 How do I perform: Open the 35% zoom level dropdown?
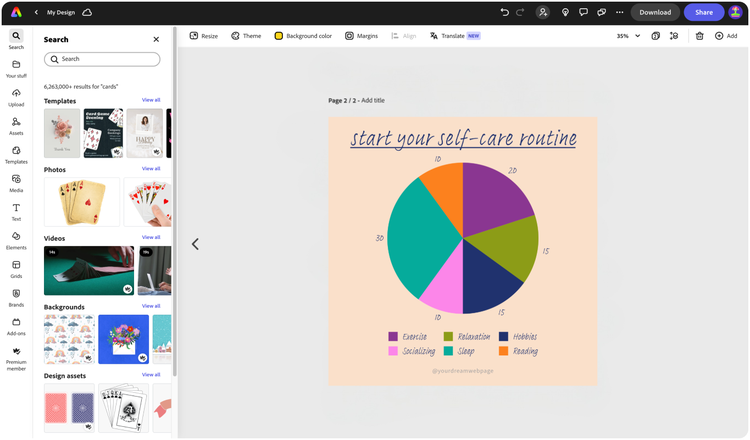click(628, 36)
